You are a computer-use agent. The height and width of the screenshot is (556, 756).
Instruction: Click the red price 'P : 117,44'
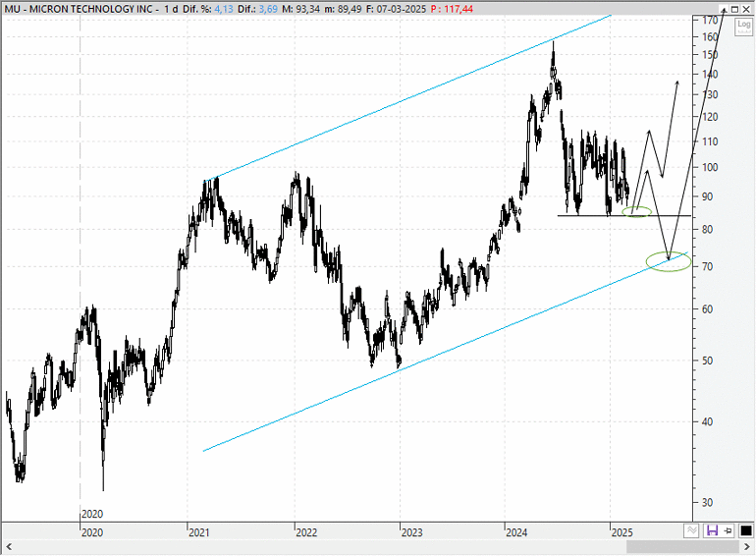tap(452, 9)
